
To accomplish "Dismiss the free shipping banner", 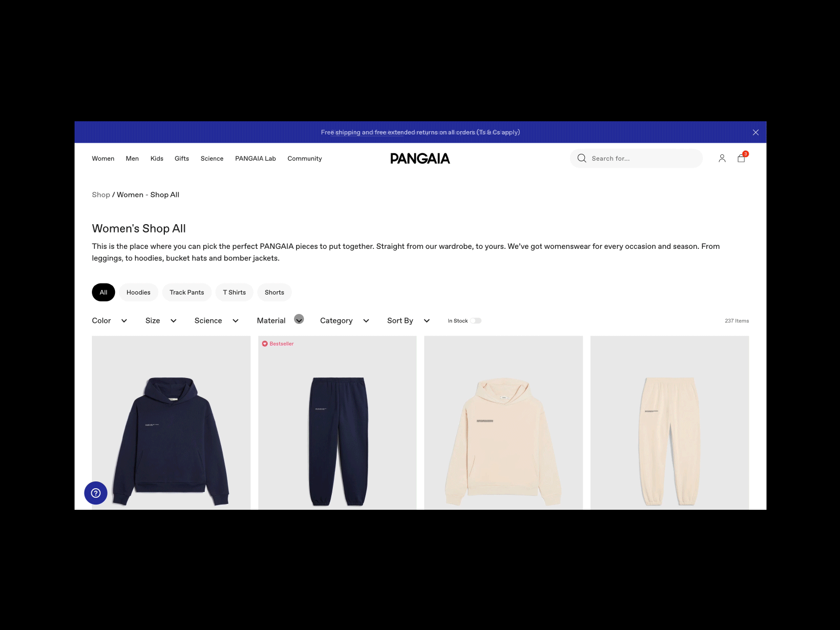I will 755,132.
